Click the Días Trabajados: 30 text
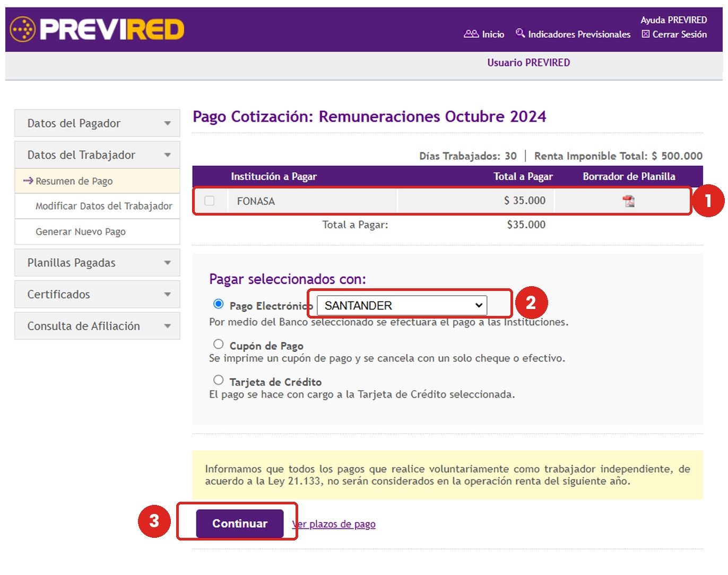Viewport: 728px width, 575px height. click(x=468, y=156)
